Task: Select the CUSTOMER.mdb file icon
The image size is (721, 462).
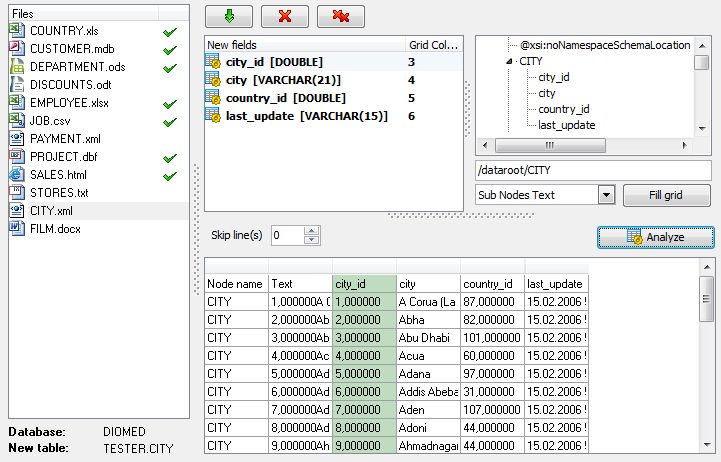Action: [17, 49]
